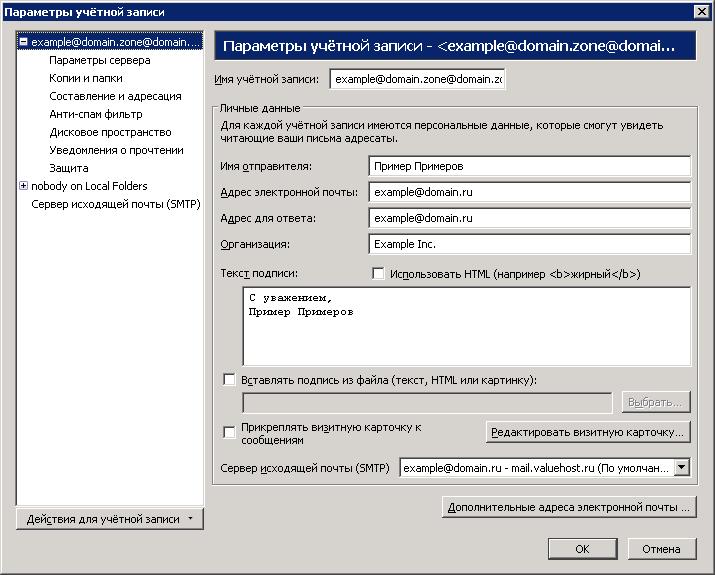Click the Выбрать... button
Screen dimensions: 715x575
click(x=656, y=403)
